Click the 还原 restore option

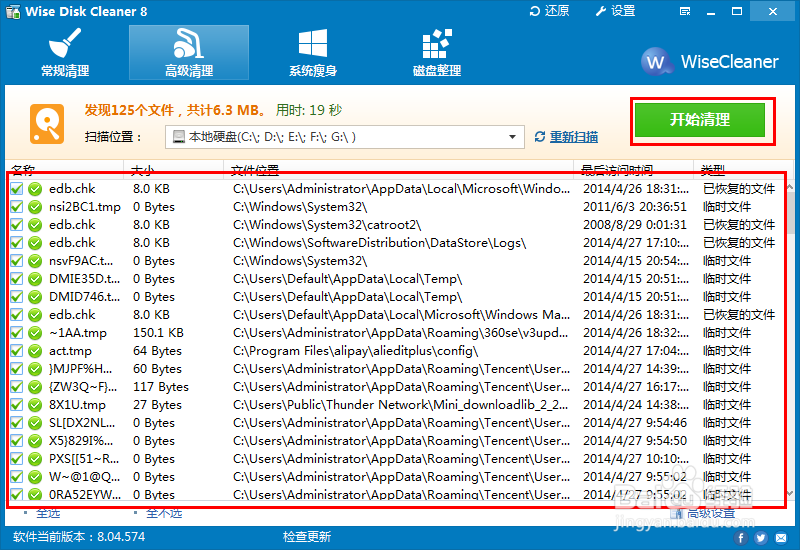[x=549, y=11]
